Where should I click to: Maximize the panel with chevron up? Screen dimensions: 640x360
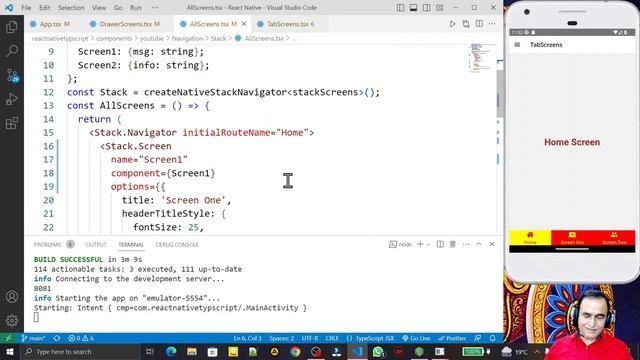479,244
